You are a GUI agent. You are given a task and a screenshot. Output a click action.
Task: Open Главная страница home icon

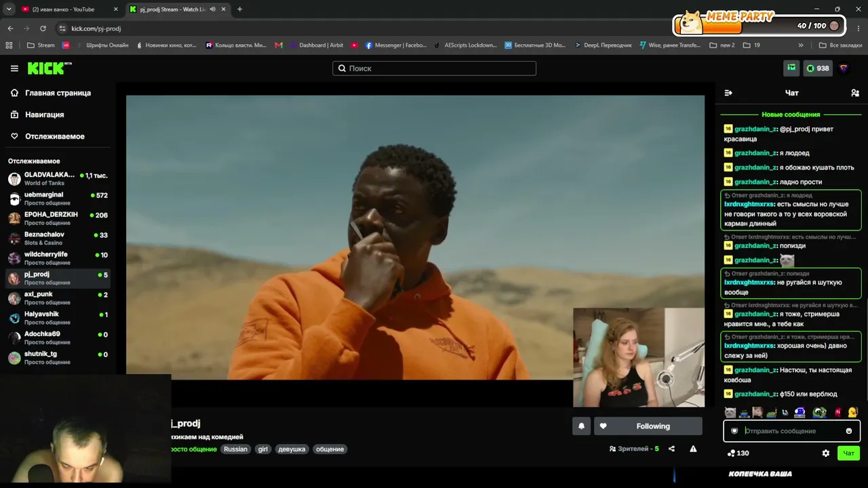tap(14, 93)
